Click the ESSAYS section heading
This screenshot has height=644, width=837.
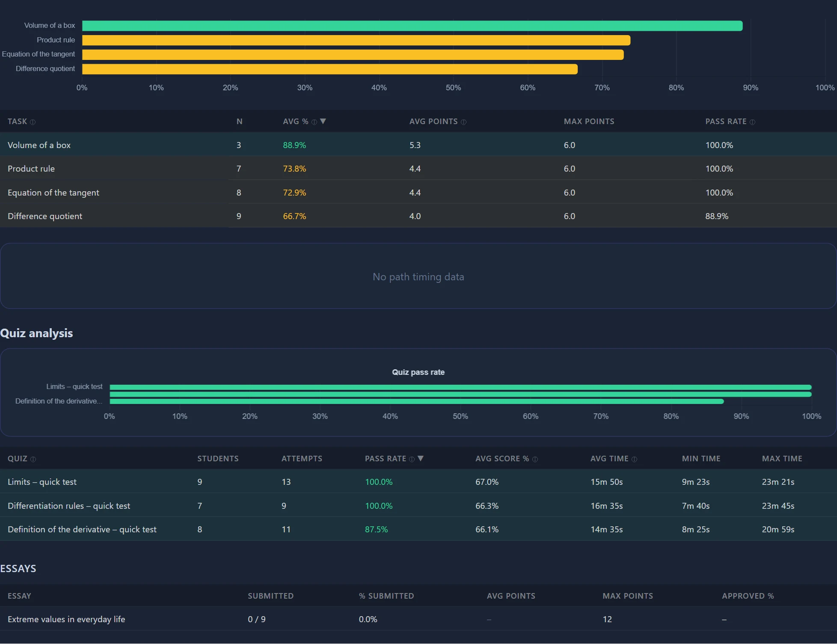pos(18,569)
